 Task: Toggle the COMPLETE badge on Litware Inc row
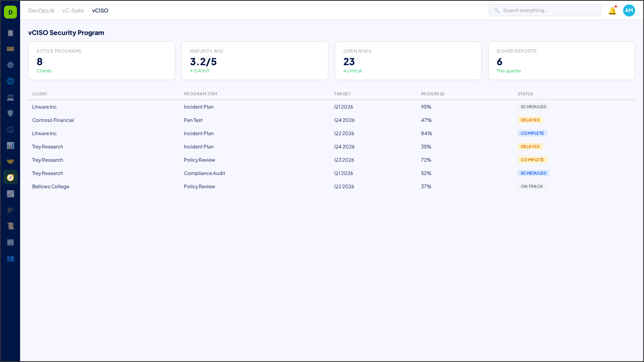533,133
